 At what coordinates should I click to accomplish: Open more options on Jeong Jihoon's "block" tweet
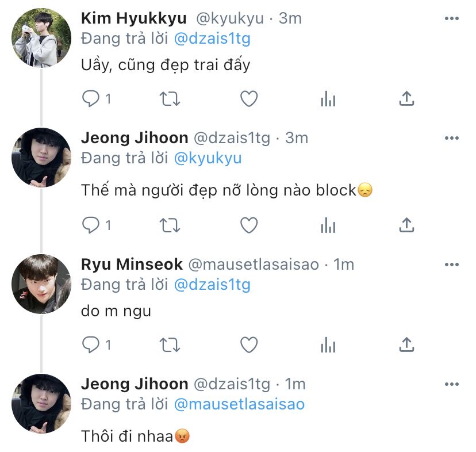pyautogui.click(x=452, y=138)
